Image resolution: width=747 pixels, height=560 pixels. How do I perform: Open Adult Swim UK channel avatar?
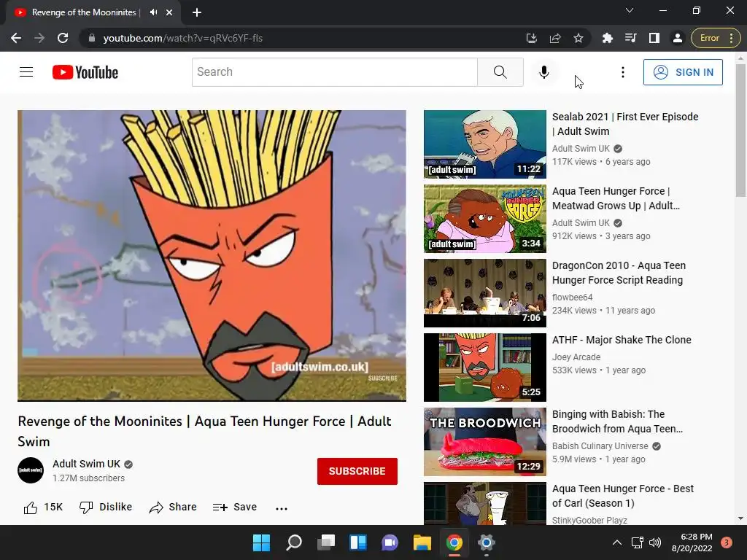31,470
